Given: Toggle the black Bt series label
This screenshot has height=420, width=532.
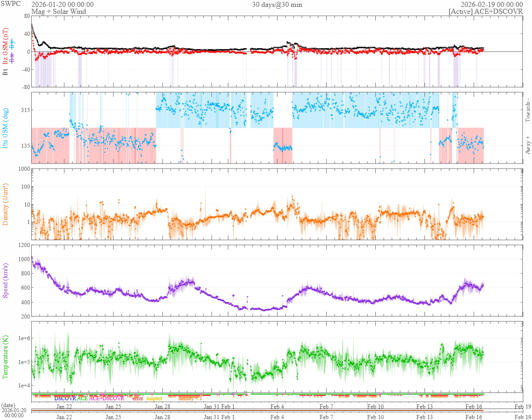Looking at the screenshot, I should [5, 72].
